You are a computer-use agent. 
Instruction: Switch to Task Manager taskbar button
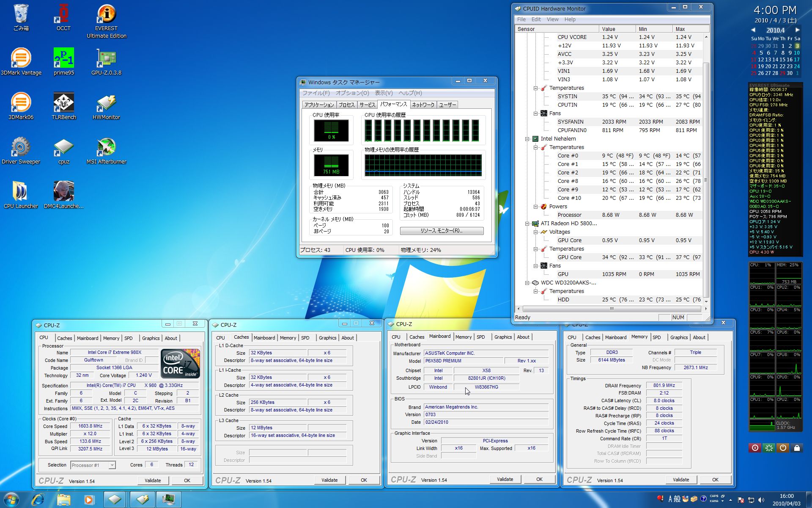coord(168,500)
